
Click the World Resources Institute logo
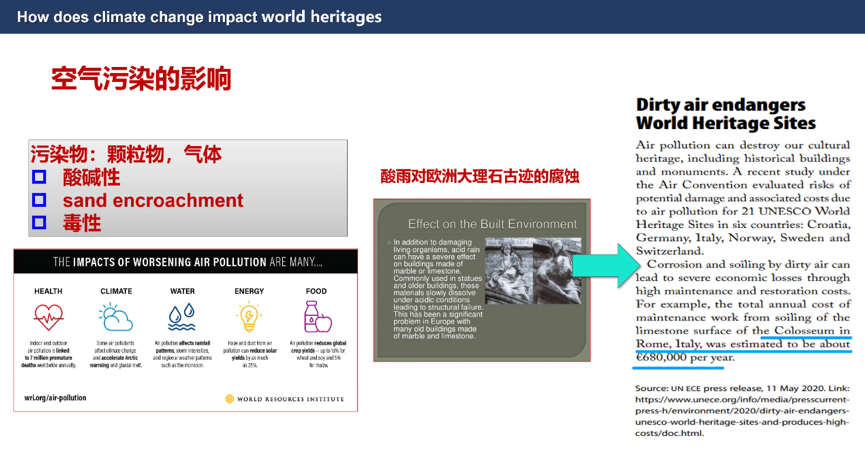pyautogui.click(x=284, y=399)
